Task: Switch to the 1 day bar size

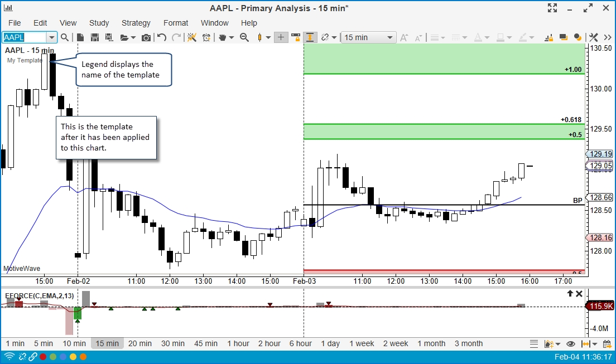Action: (330, 343)
